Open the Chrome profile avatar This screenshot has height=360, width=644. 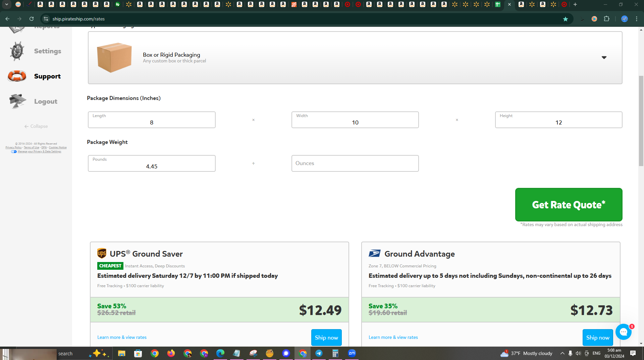[x=624, y=19]
